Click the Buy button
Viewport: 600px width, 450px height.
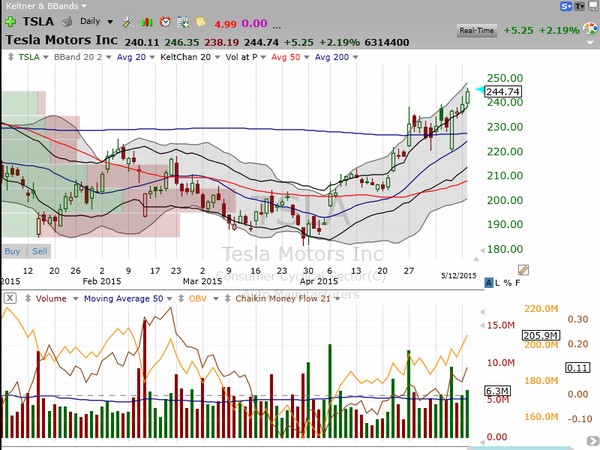coord(12,251)
